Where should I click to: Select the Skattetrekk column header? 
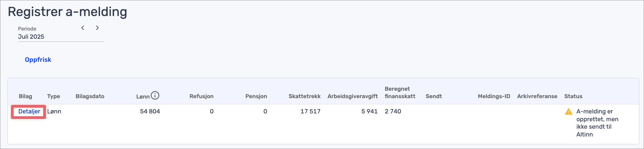pos(305,96)
